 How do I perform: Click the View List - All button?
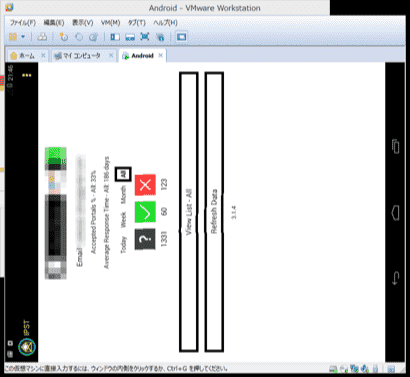[x=189, y=212]
